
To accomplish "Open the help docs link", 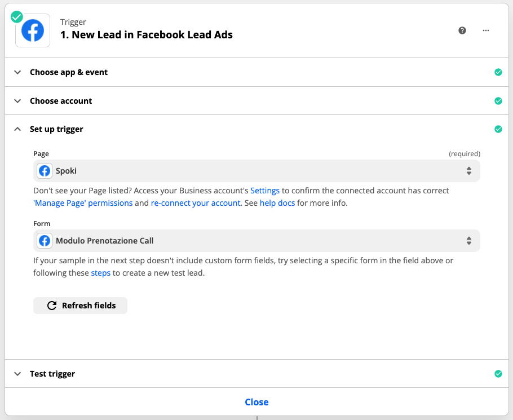I will point(277,203).
